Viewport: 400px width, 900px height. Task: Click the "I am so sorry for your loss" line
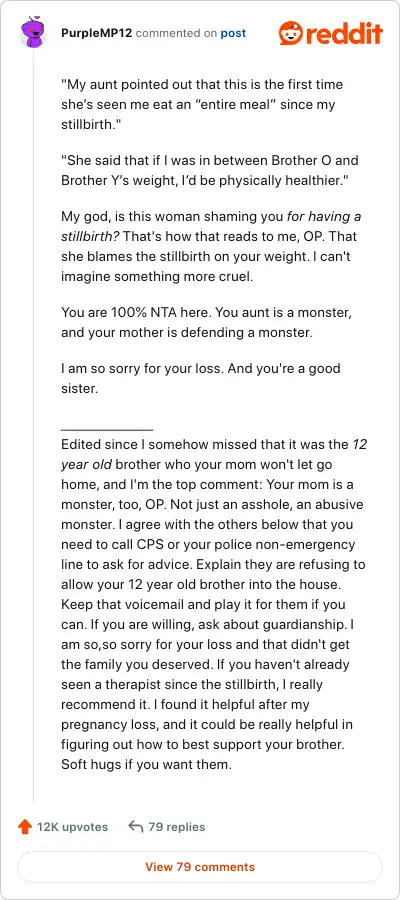point(201,378)
